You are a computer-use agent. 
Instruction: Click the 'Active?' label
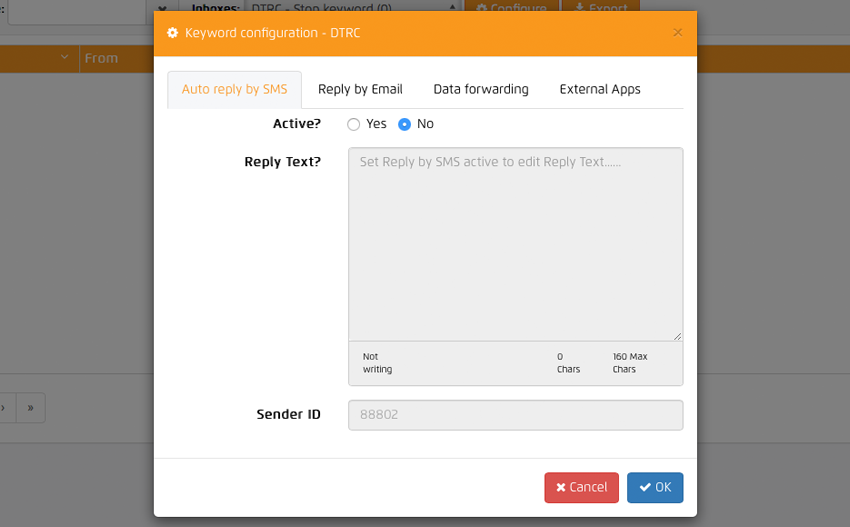click(x=297, y=124)
